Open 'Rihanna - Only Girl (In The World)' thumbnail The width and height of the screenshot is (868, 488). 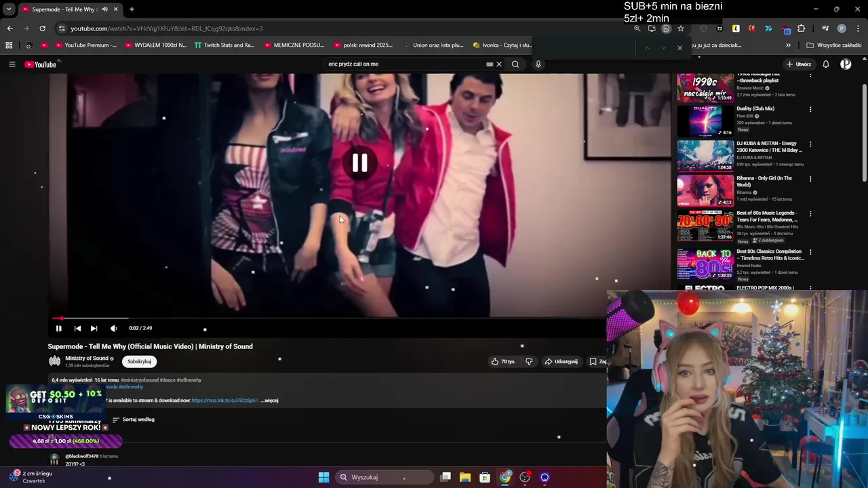coord(705,191)
